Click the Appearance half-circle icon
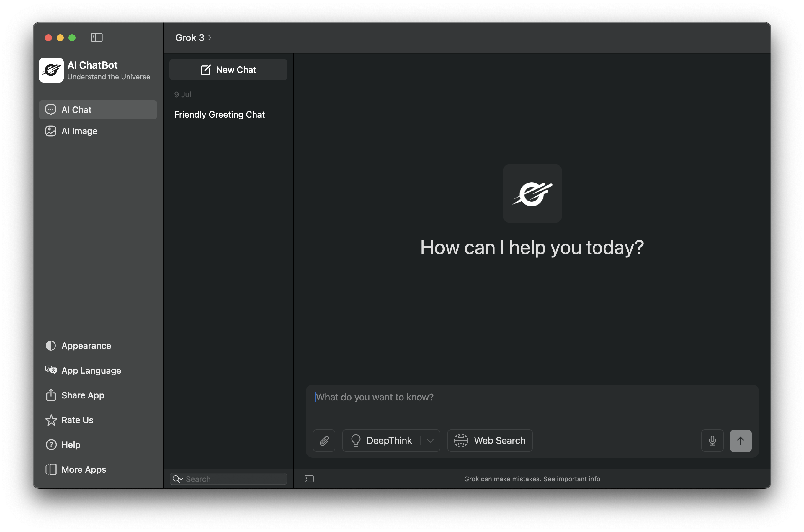804x532 pixels. [x=50, y=346]
